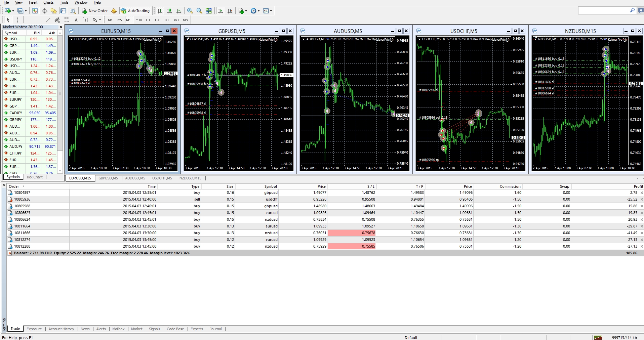Select the Fibonacci retracement tool
This screenshot has height=340, width=644.
pos(67,20)
